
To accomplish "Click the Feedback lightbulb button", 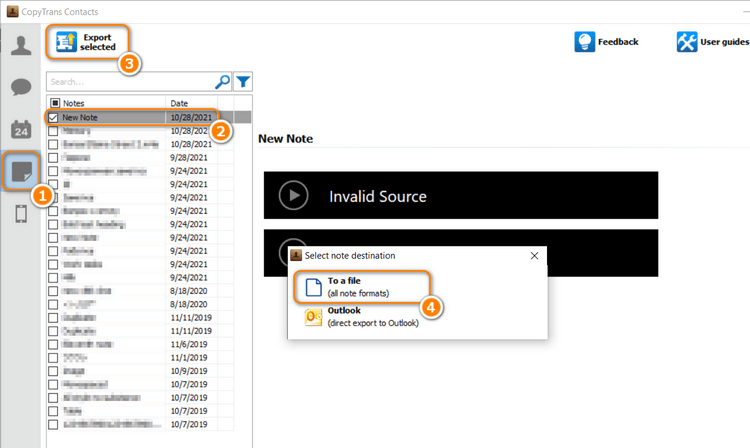I will click(x=607, y=42).
